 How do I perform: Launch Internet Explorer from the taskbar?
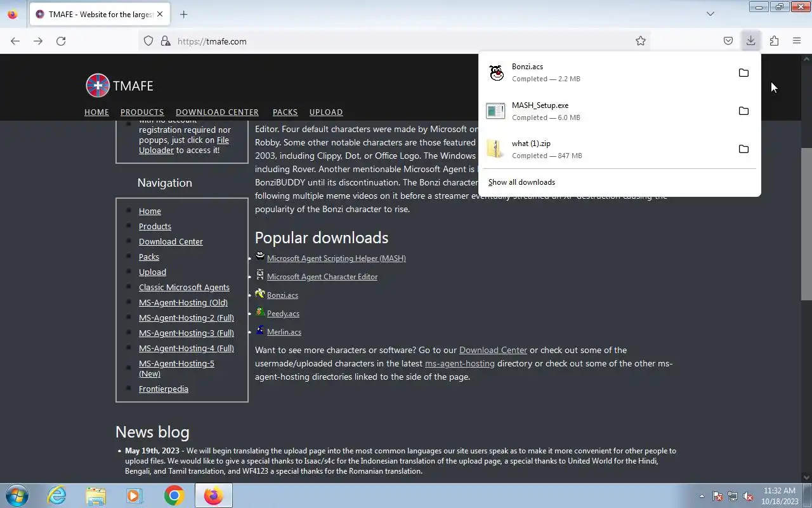pos(57,495)
